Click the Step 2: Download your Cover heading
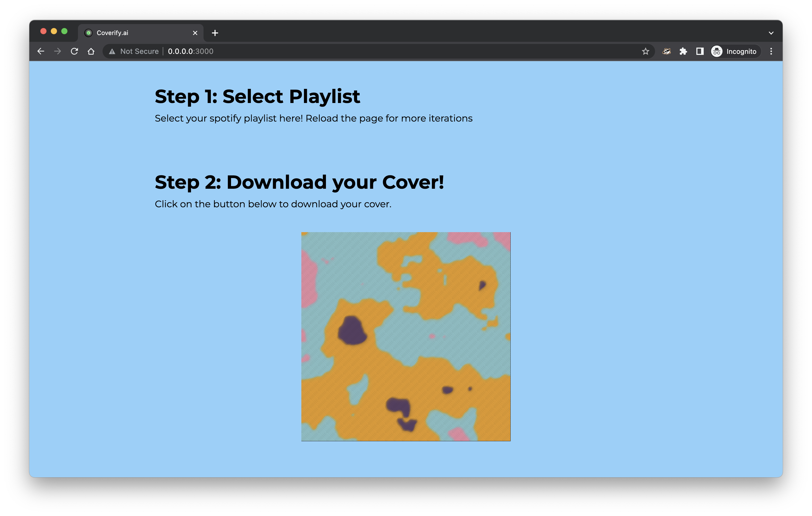 299,182
